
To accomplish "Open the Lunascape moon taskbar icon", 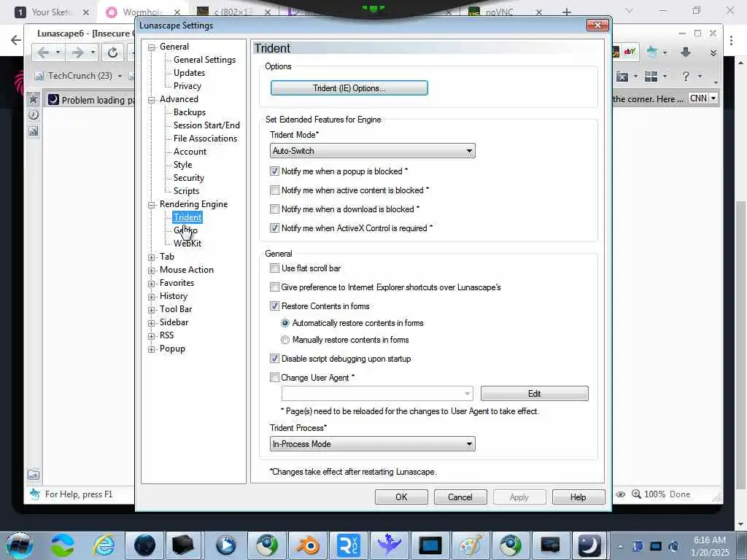I will point(589,545).
